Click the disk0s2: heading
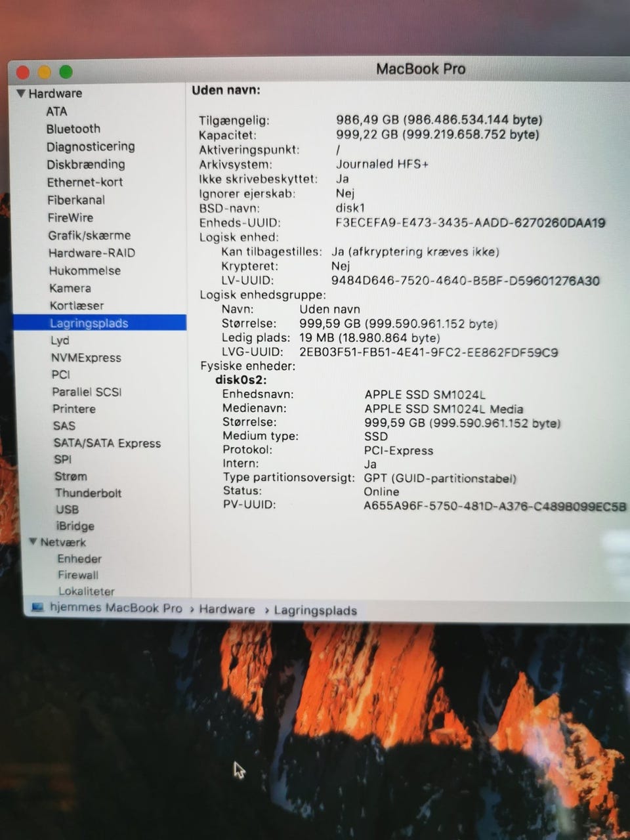This screenshot has width=630, height=840. (x=241, y=380)
